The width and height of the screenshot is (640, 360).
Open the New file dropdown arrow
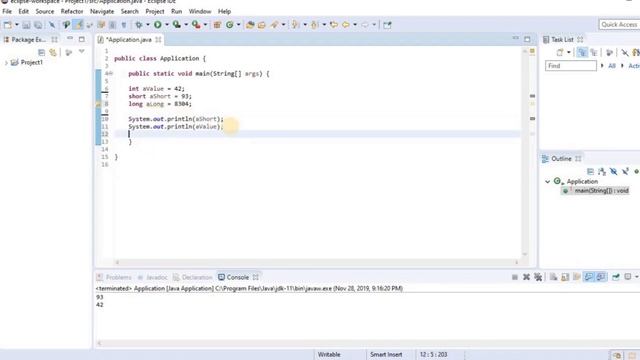click(x=17, y=25)
